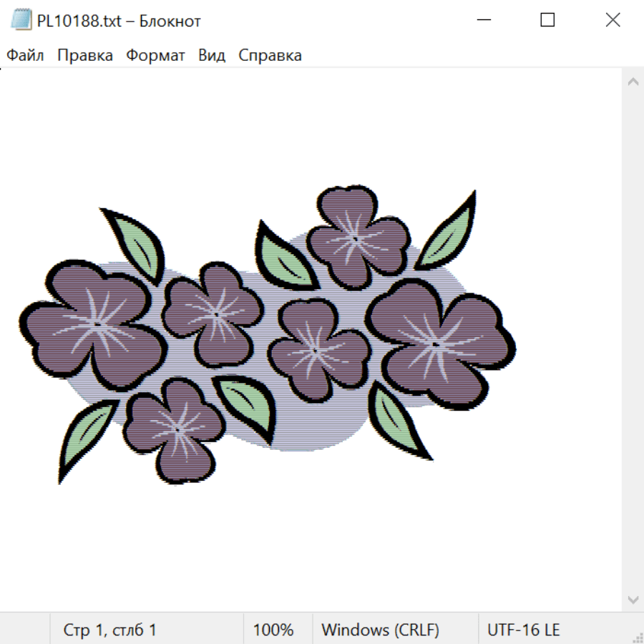644x644 pixels.
Task: Click the resize grip in window corner
Action: [x=637, y=637]
